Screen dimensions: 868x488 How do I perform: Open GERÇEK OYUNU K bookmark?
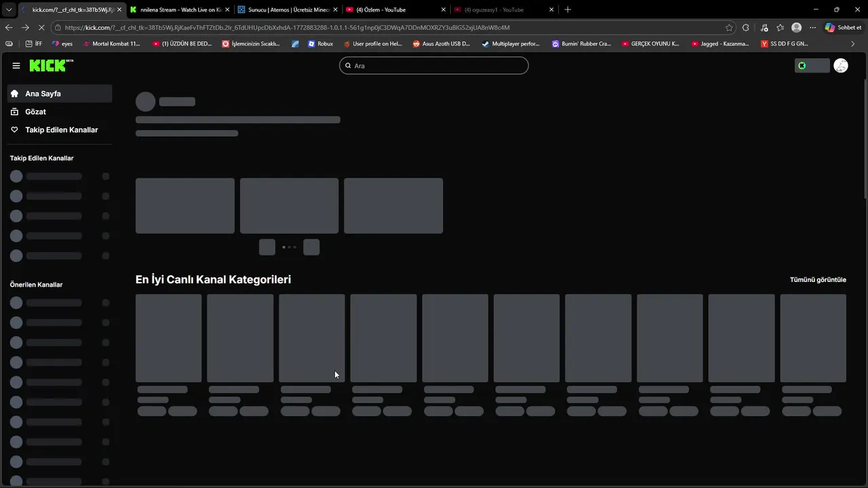click(651, 43)
